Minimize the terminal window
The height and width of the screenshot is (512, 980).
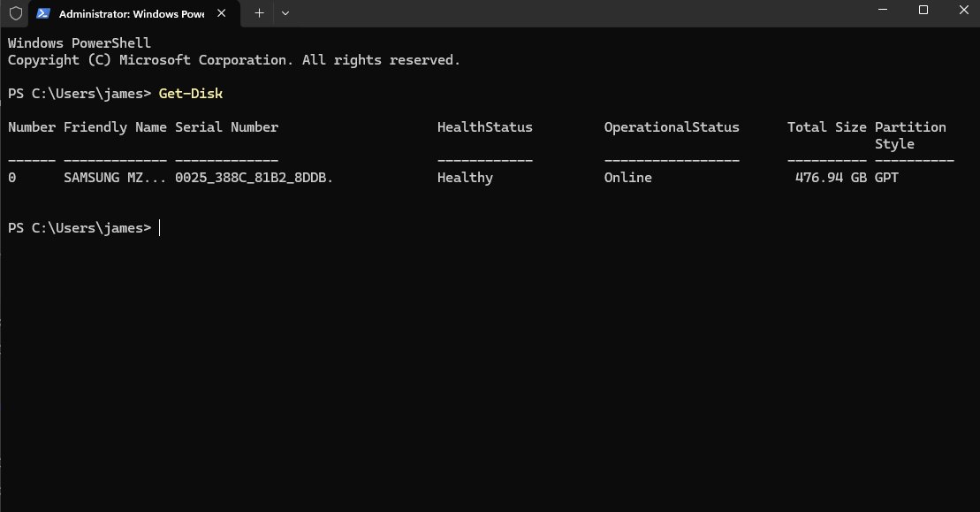coord(883,10)
